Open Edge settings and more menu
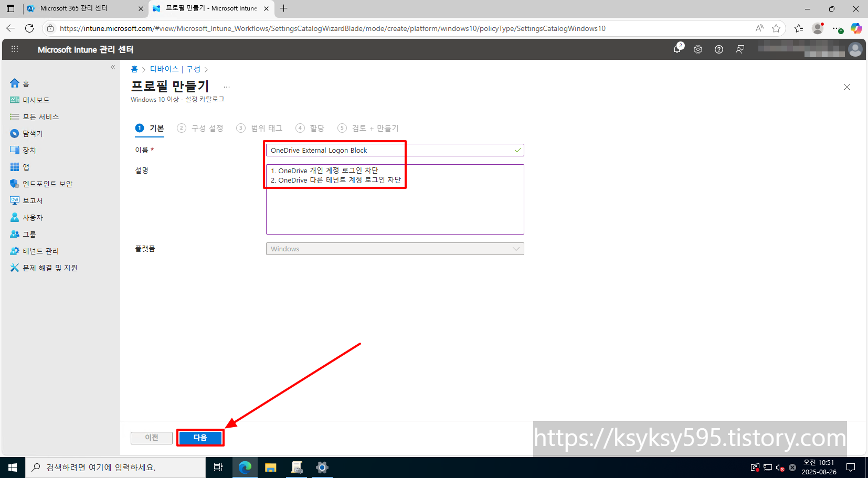 point(837,28)
